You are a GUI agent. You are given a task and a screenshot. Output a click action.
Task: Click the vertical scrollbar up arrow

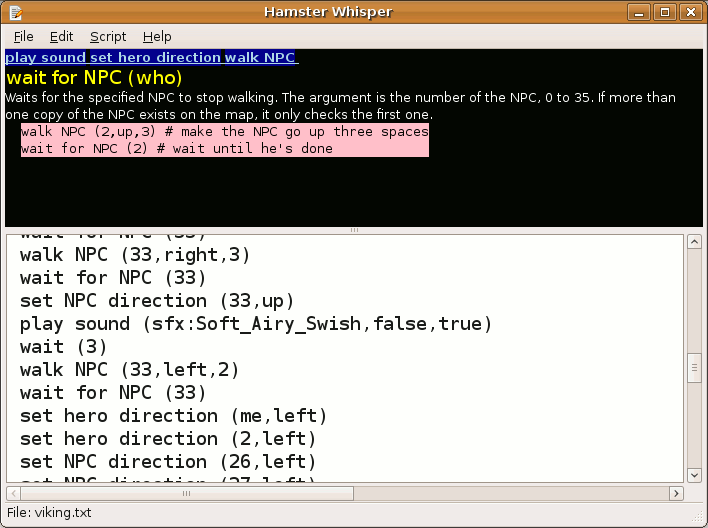click(x=694, y=242)
